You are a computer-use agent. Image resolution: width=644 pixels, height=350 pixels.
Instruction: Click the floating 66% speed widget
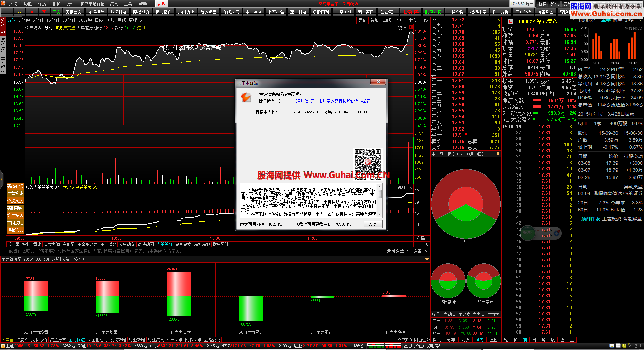(540, 233)
